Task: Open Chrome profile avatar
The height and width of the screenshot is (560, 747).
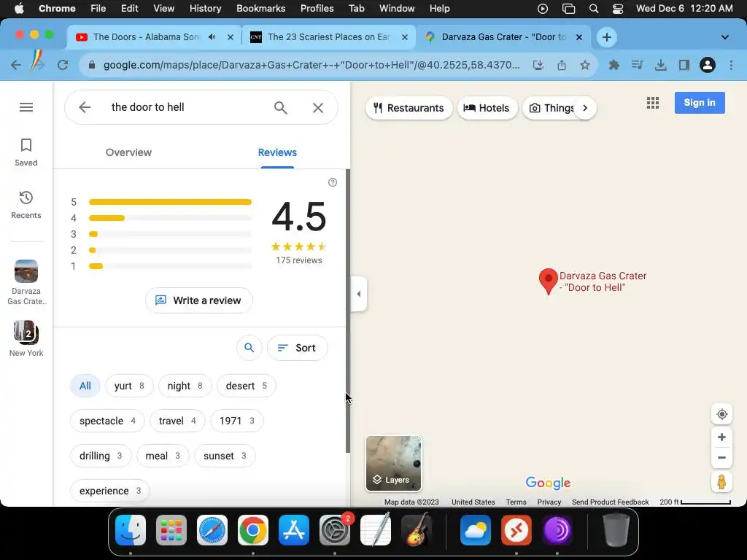Action: [x=708, y=65]
